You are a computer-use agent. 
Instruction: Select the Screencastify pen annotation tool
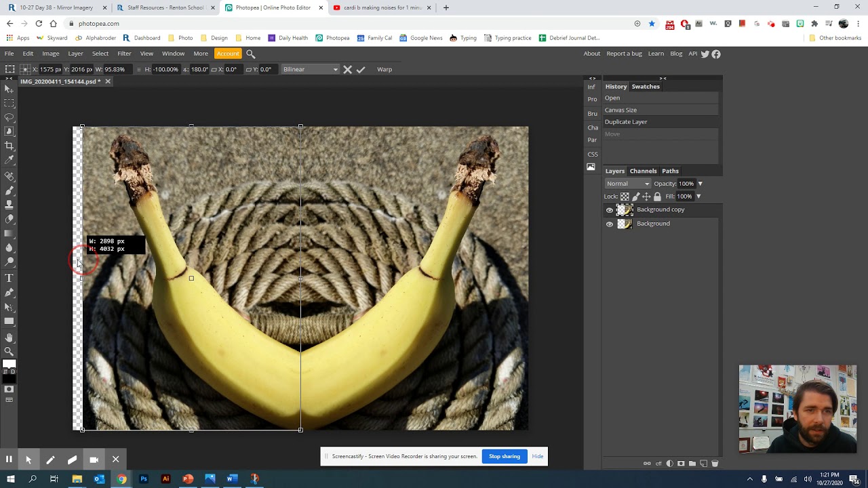[x=50, y=460]
